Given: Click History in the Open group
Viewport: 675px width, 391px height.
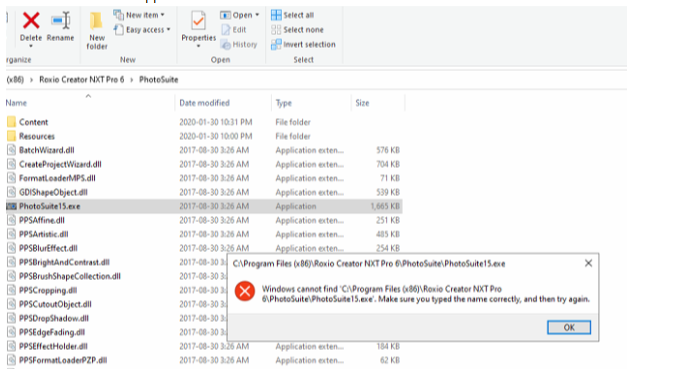Looking at the screenshot, I should 239,44.
